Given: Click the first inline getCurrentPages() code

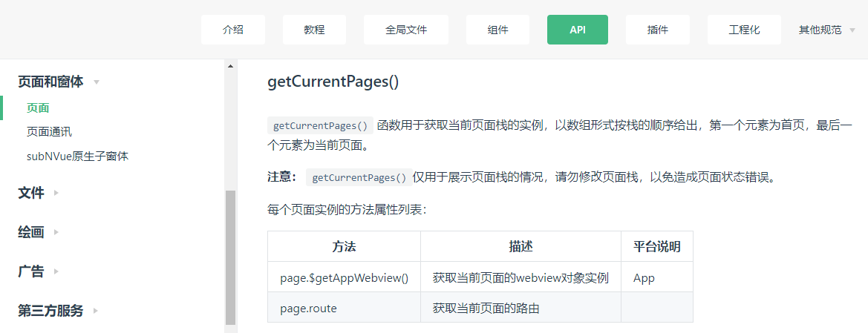Looking at the screenshot, I should pyautogui.click(x=321, y=125).
